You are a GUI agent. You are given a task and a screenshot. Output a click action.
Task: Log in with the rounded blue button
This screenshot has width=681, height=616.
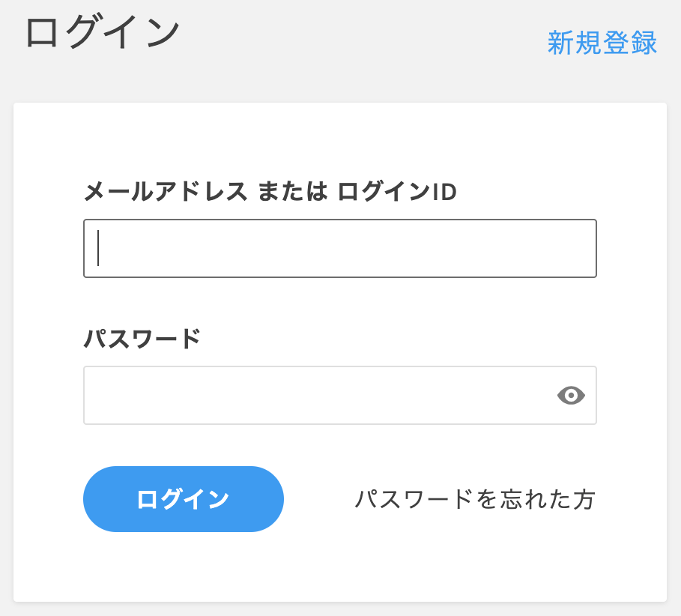[x=183, y=499]
